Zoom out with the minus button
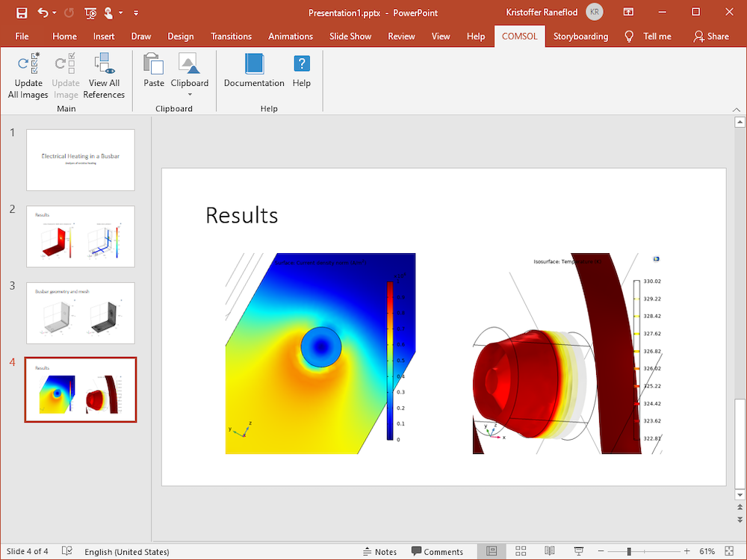The height and width of the screenshot is (560, 747). pos(601,552)
